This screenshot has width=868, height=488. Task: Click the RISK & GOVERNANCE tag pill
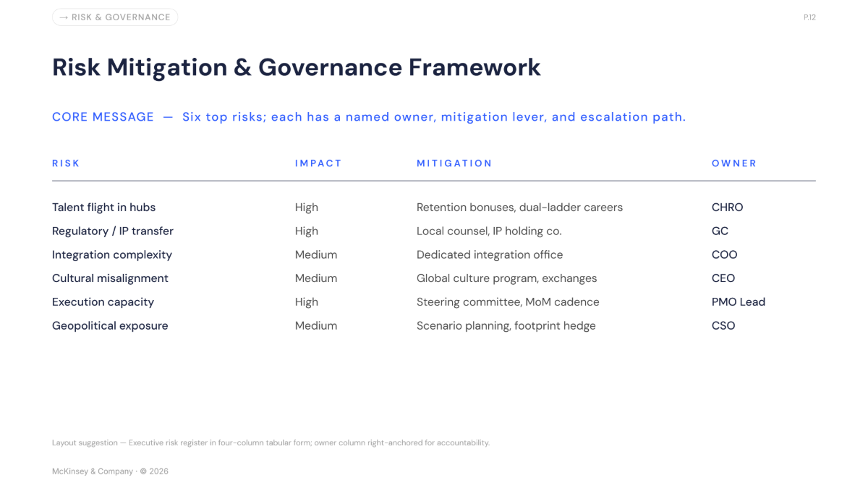[115, 17]
